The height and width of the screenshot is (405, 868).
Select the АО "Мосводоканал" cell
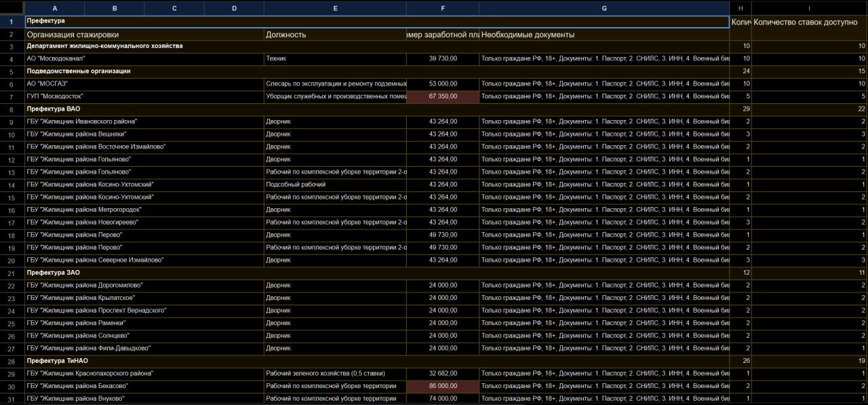(144, 58)
